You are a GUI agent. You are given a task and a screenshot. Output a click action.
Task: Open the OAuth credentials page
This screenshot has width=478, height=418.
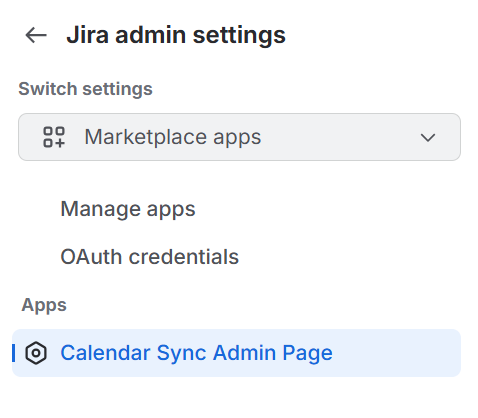click(149, 257)
